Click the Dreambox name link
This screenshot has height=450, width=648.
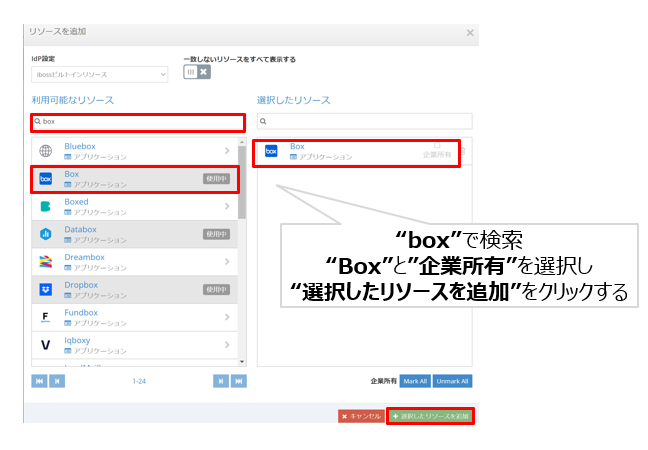[x=84, y=257]
